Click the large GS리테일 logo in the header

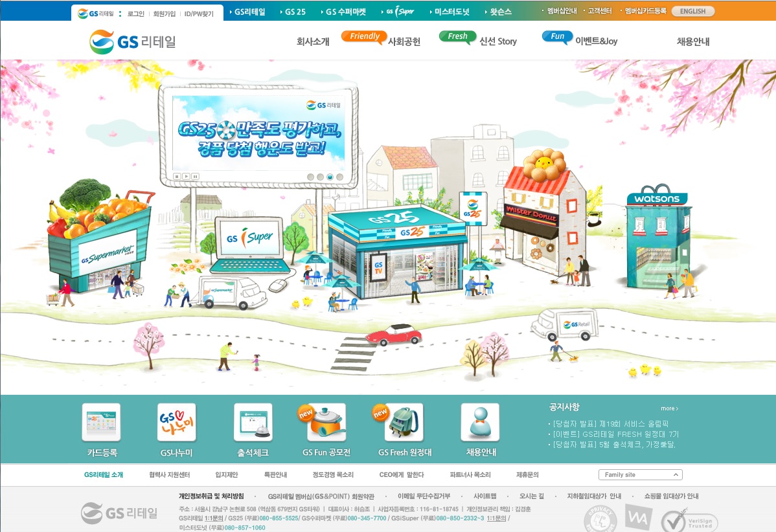[133, 42]
